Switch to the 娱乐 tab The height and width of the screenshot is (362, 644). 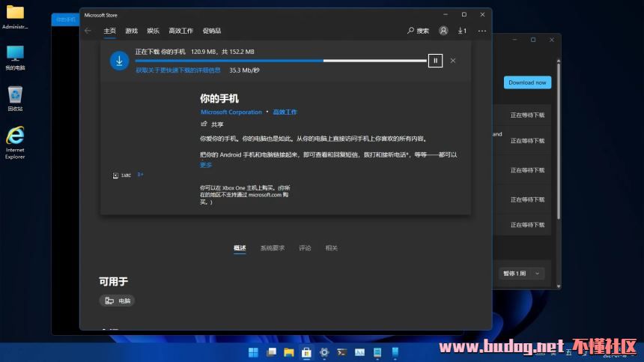click(x=154, y=31)
